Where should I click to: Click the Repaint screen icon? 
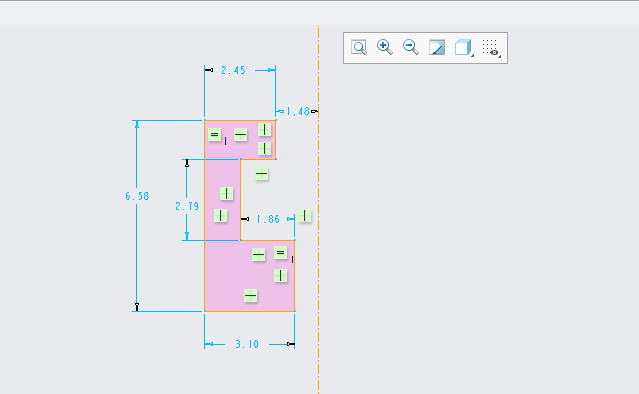coord(437,47)
